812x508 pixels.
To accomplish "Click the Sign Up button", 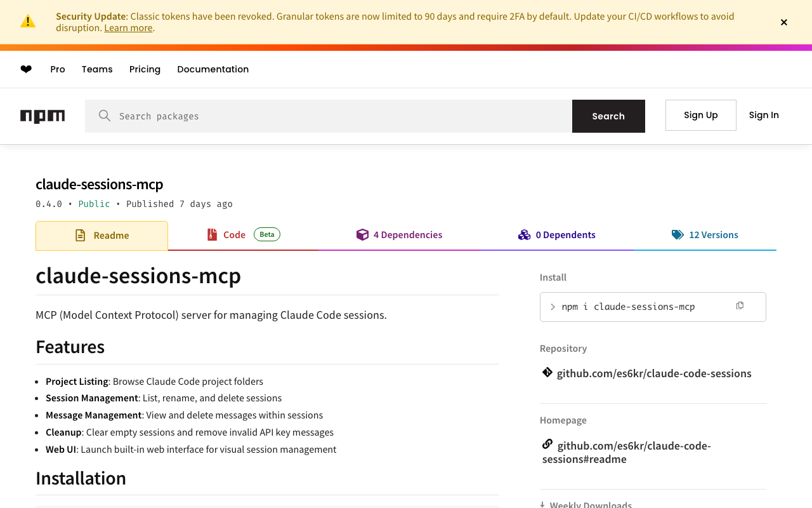I will pyautogui.click(x=700, y=115).
